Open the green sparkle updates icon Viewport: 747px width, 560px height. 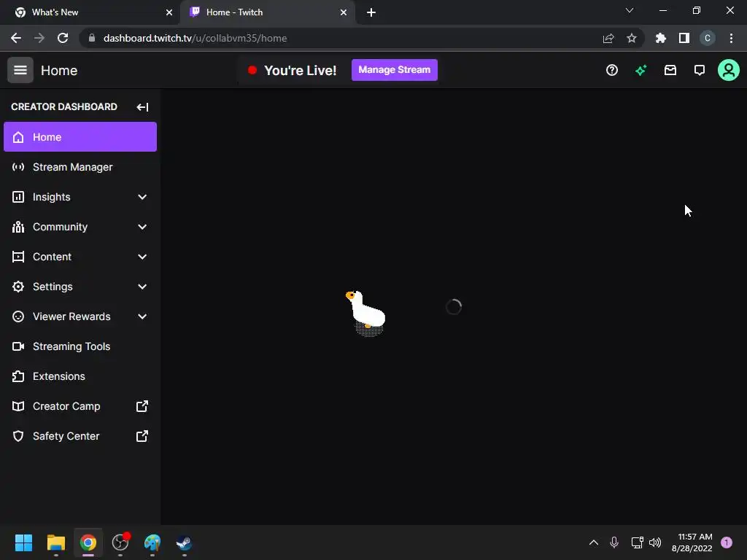(x=640, y=71)
